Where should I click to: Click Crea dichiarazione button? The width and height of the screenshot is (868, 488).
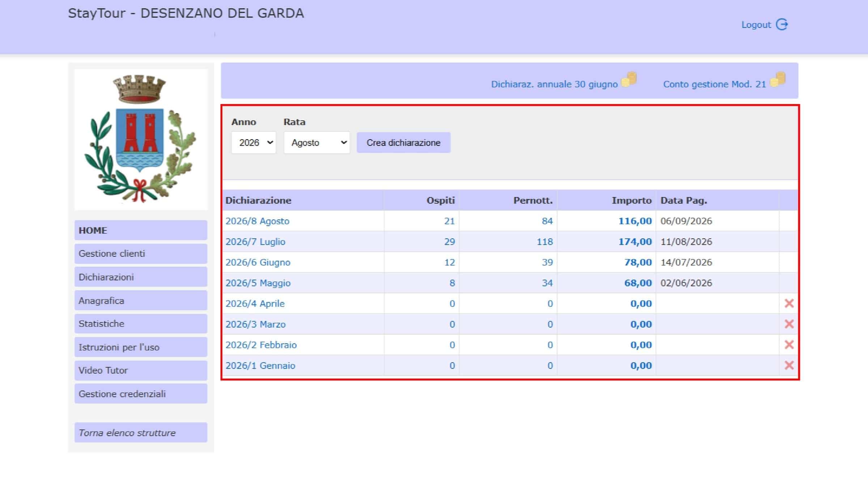point(404,142)
